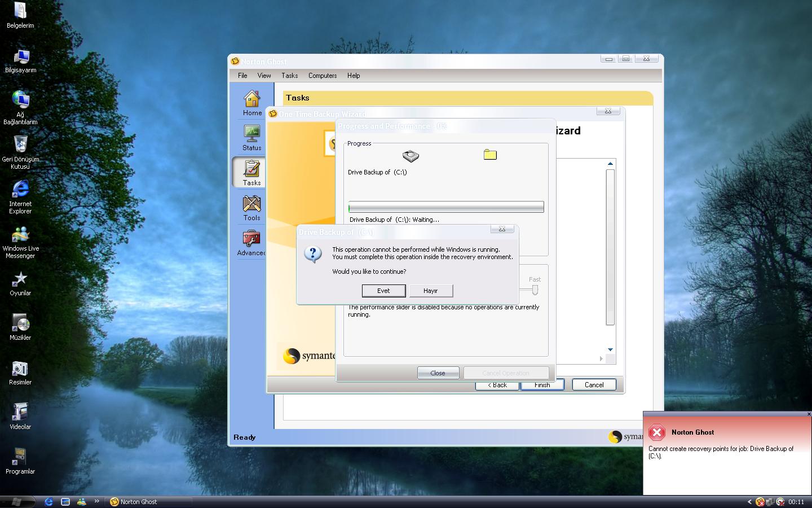Click the hard drive icon under Progress
The image size is (812, 508).
(411, 155)
